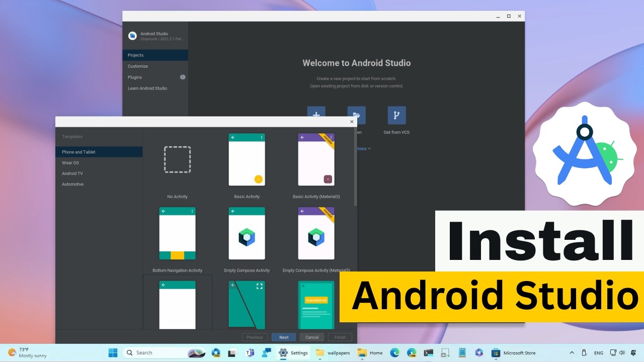This screenshot has width=644, height=362.
Task: Open Task View on taskbar
Action: (232, 352)
